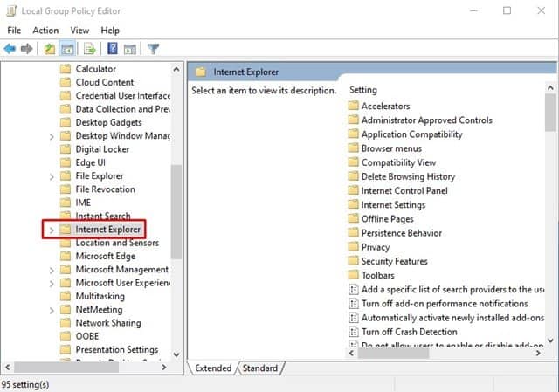
Task: Click the Back arrow toolbar icon
Action: tap(10, 49)
